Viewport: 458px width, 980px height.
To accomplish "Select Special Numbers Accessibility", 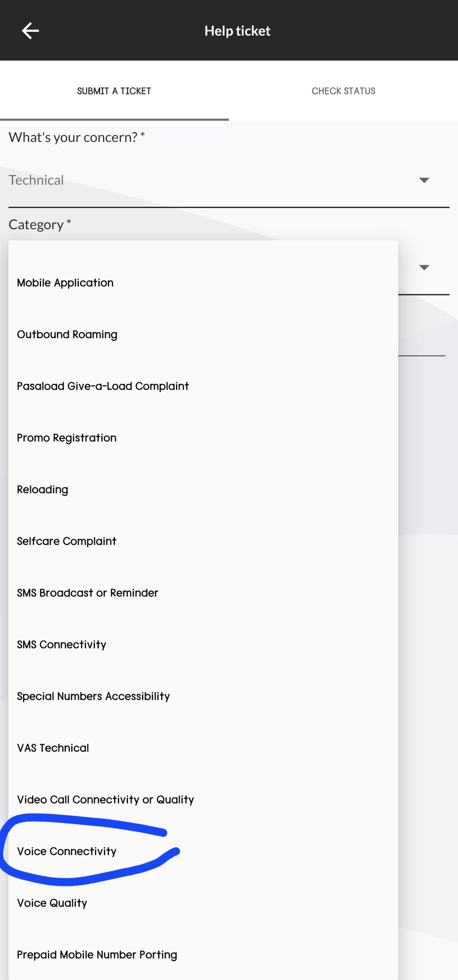I will [x=93, y=696].
